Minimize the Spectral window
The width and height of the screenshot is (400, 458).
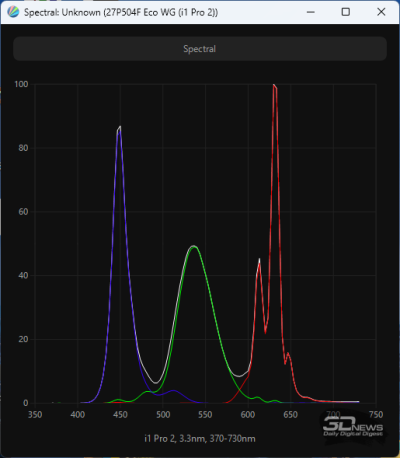tap(311, 12)
